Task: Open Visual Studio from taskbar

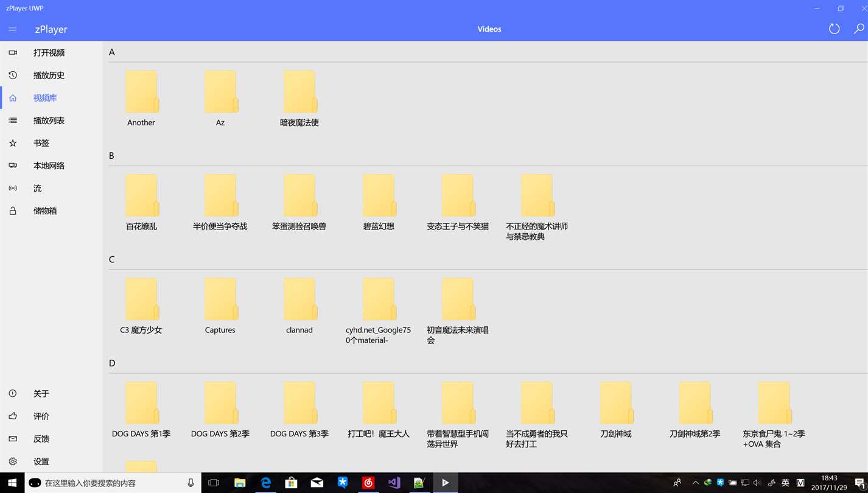Action: (x=394, y=483)
